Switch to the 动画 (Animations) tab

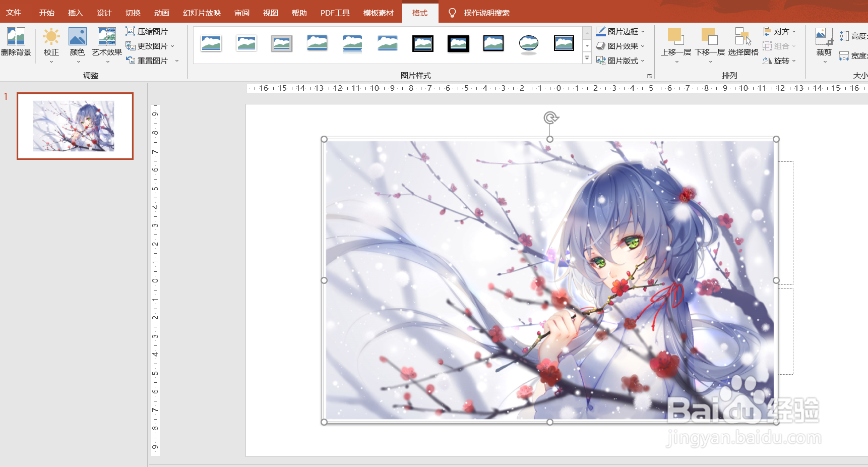162,13
